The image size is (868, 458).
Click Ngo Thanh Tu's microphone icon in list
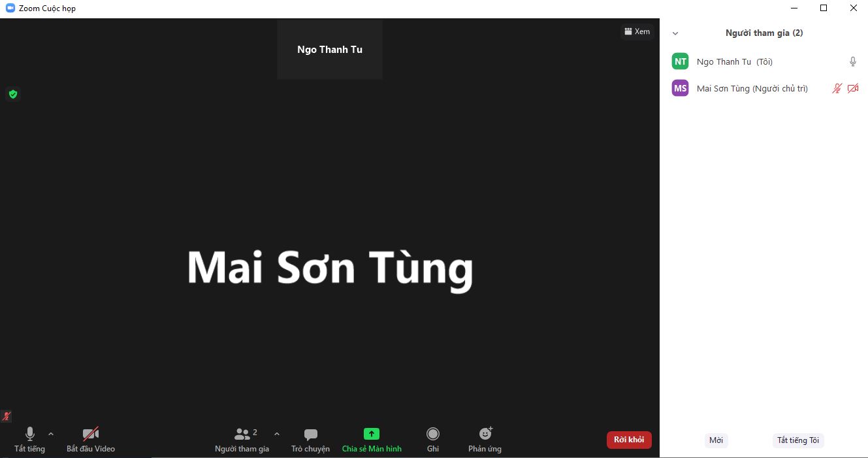click(852, 61)
